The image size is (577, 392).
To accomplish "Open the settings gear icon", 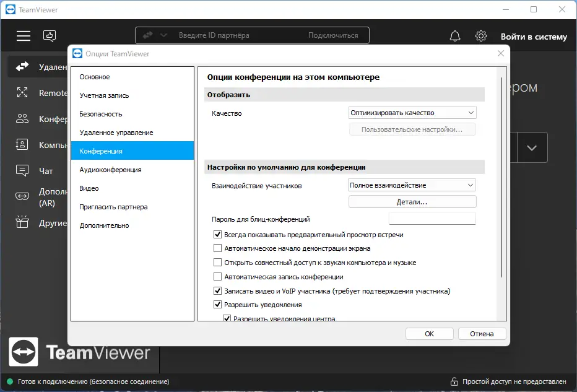I will coord(481,36).
